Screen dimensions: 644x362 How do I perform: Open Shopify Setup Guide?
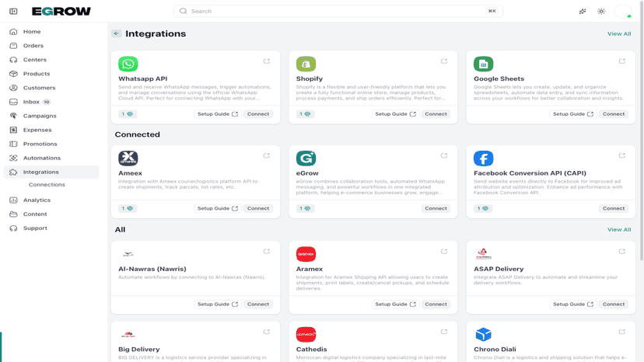pyautogui.click(x=396, y=114)
